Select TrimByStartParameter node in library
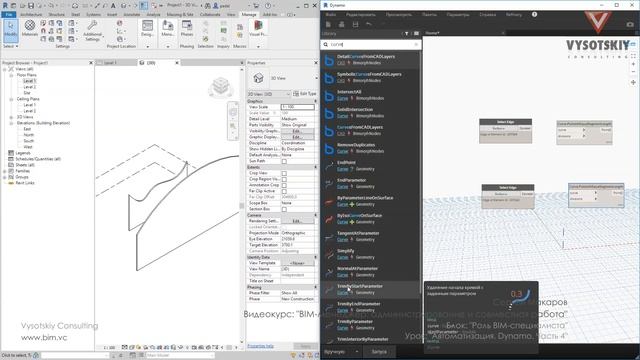The width and height of the screenshot is (640, 360). coord(370,289)
